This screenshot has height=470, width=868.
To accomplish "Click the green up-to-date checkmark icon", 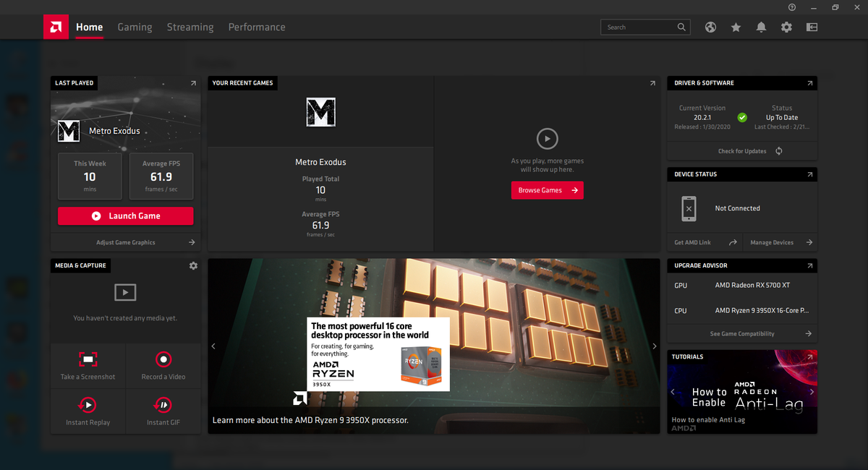I will click(742, 117).
